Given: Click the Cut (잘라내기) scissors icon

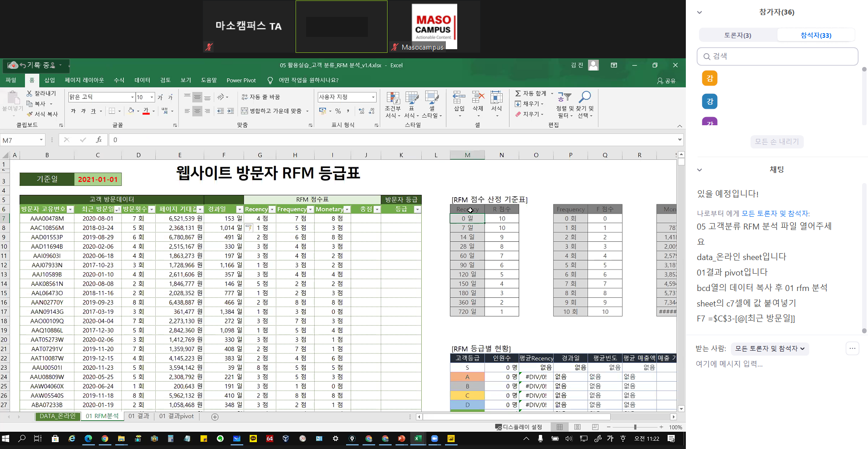Looking at the screenshot, I should tap(30, 93).
